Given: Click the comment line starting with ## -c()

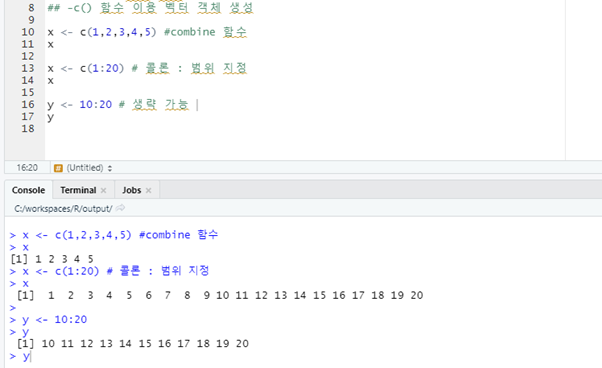Looking at the screenshot, I should pos(150,8).
